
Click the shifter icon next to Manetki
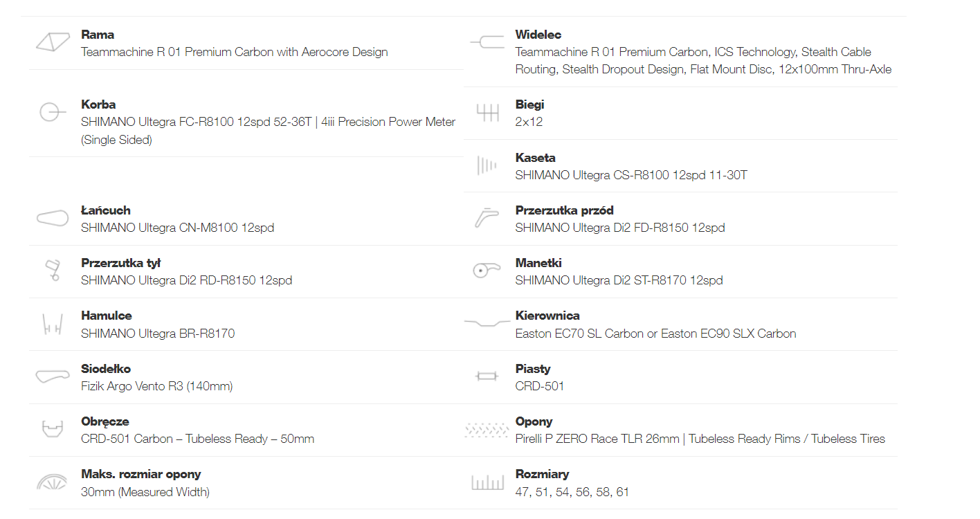[487, 271]
